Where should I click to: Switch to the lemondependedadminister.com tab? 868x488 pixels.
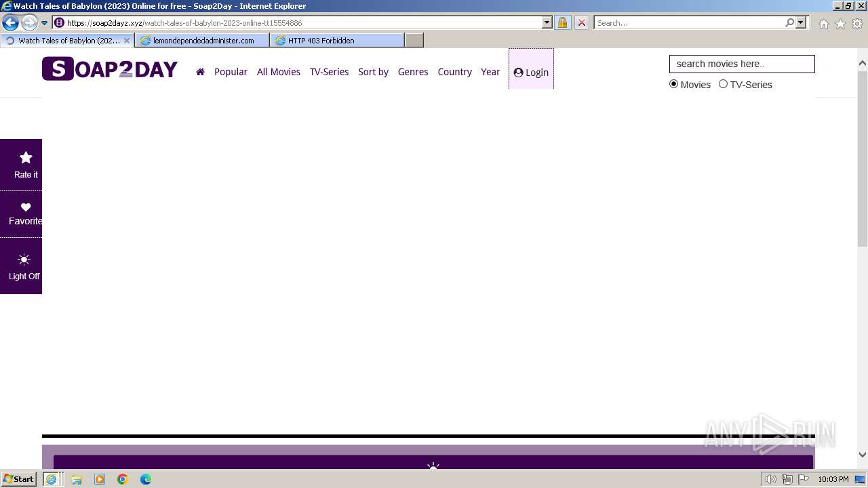coord(202,41)
